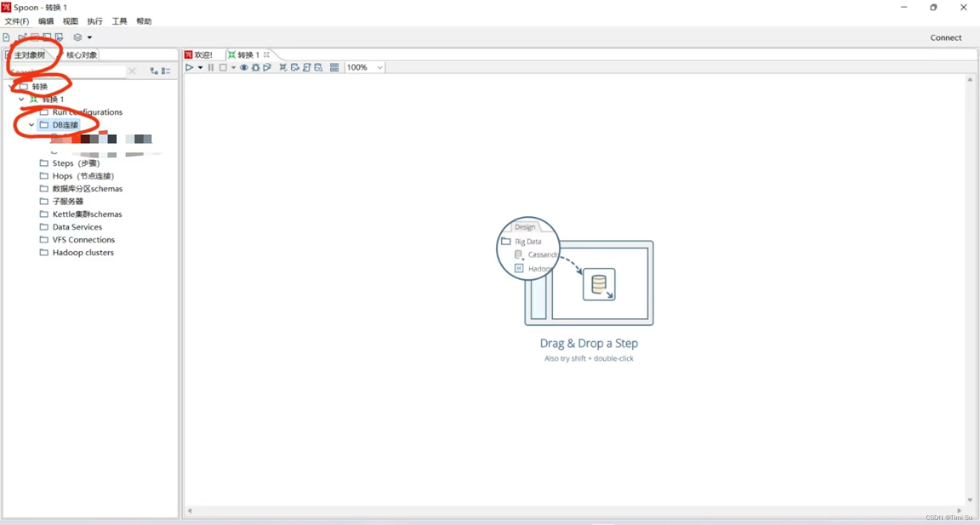This screenshot has height=525, width=980.
Task: Open the 100% zoom level dropdown
Action: point(379,67)
